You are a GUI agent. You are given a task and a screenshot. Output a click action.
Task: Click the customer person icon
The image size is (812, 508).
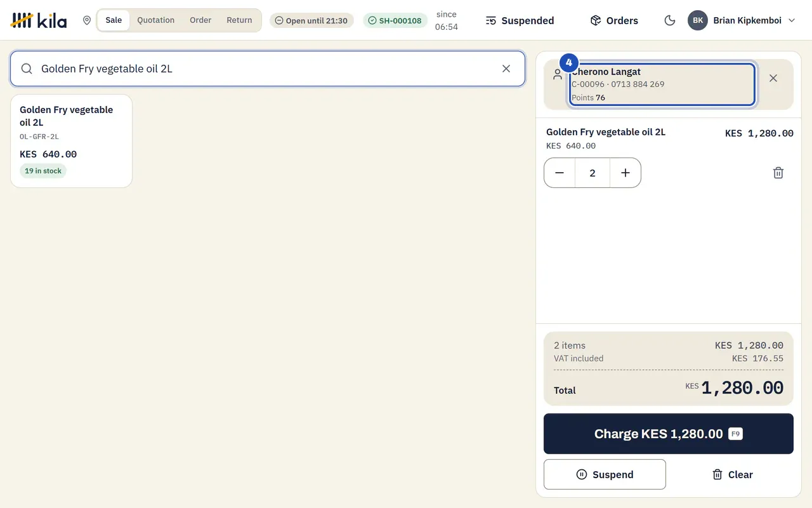pos(558,74)
